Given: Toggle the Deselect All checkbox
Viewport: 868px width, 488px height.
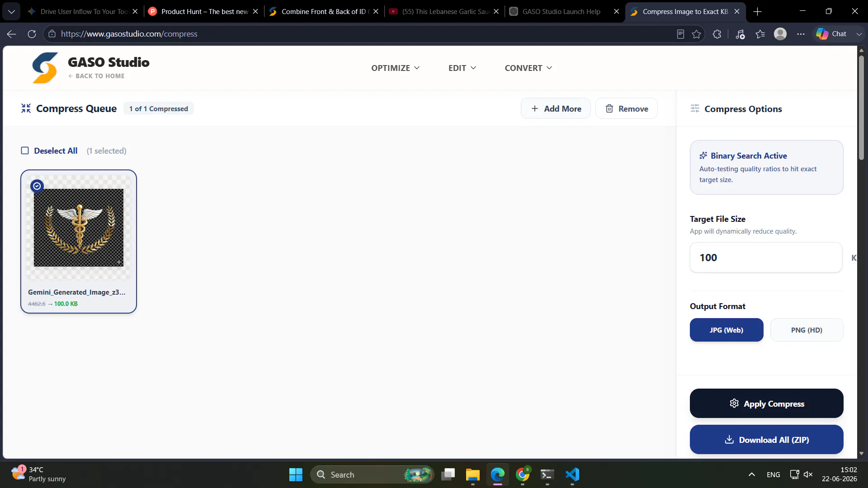Looking at the screenshot, I should [x=25, y=150].
